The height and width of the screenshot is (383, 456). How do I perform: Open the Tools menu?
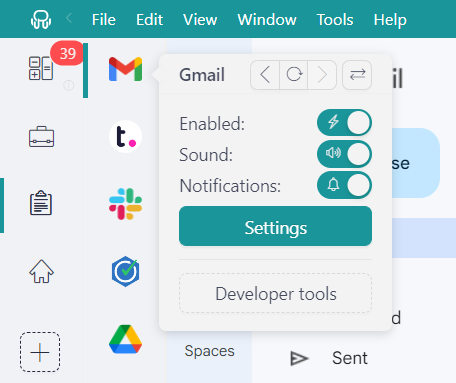pos(335,20)
